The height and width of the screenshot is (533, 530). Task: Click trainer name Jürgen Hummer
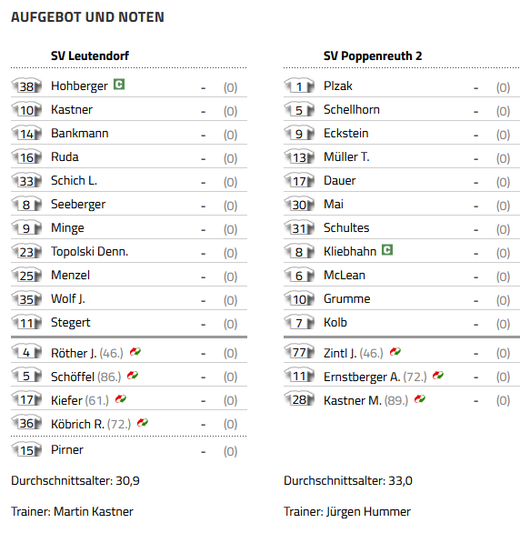click(x=369, y=512)
